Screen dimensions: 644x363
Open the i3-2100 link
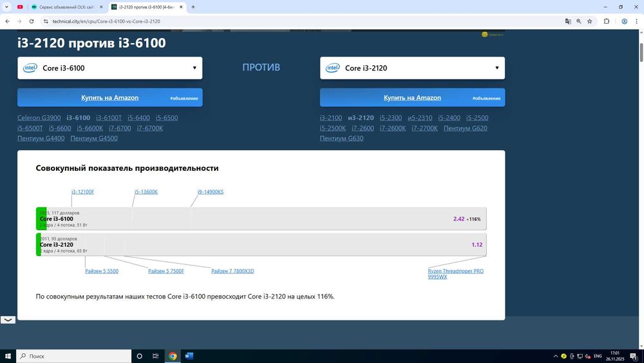[331, 118]
